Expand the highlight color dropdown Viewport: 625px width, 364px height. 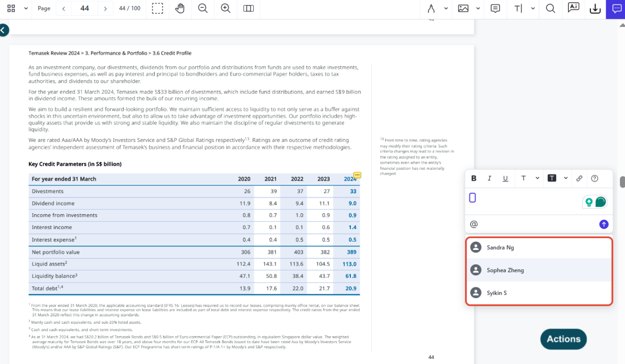point(566,178)
